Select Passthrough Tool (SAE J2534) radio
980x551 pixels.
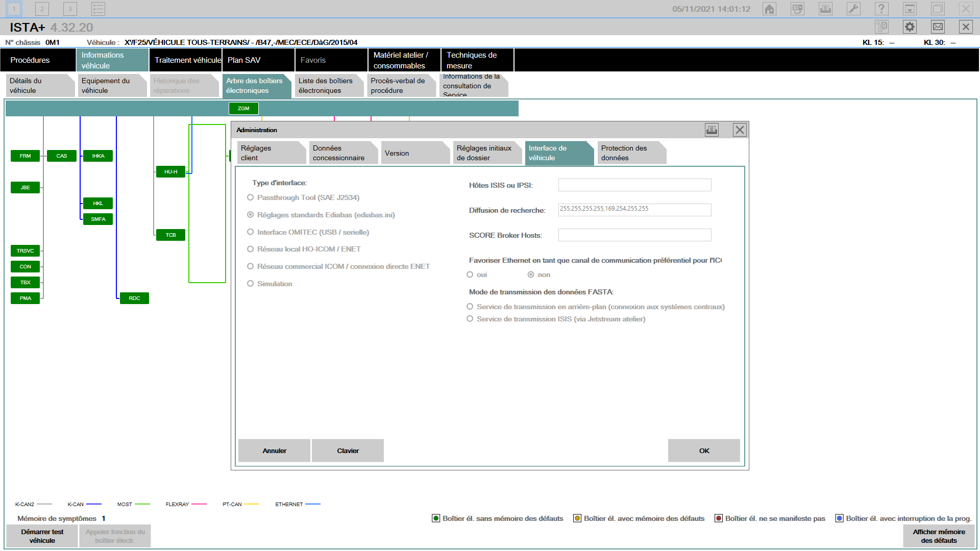251,197
